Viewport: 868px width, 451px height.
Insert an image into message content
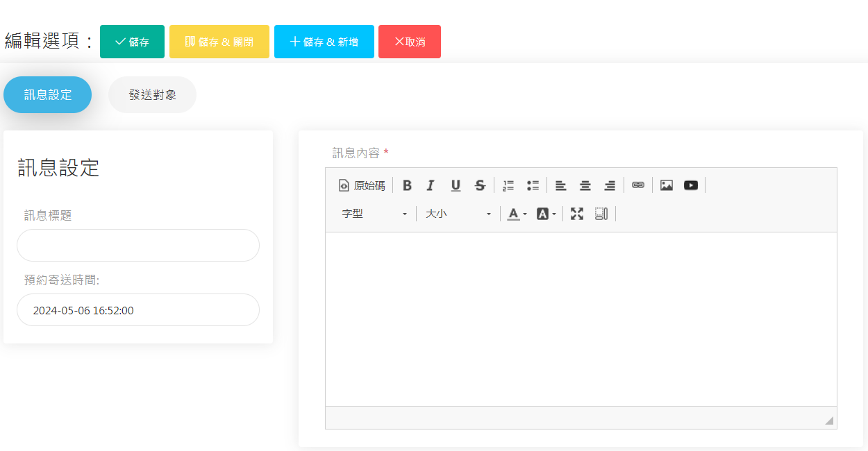click(x=667, y=185)
